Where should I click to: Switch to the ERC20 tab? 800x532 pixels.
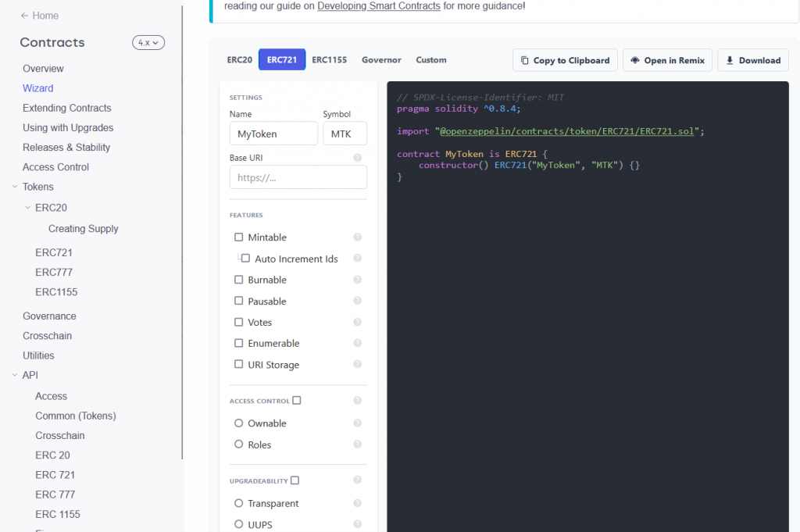click(x=239, y=59)
